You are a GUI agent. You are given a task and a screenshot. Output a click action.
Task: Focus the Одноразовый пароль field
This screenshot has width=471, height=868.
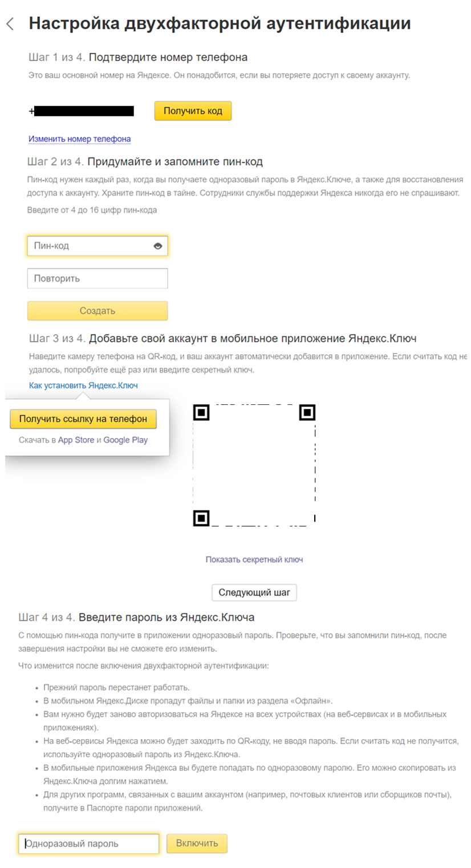tap(89, 843)
